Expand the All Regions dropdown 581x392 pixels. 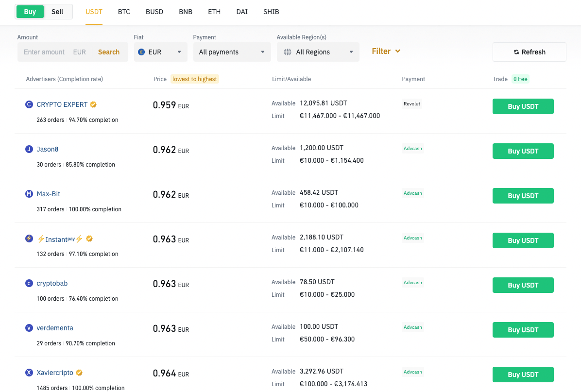[318, 52]
